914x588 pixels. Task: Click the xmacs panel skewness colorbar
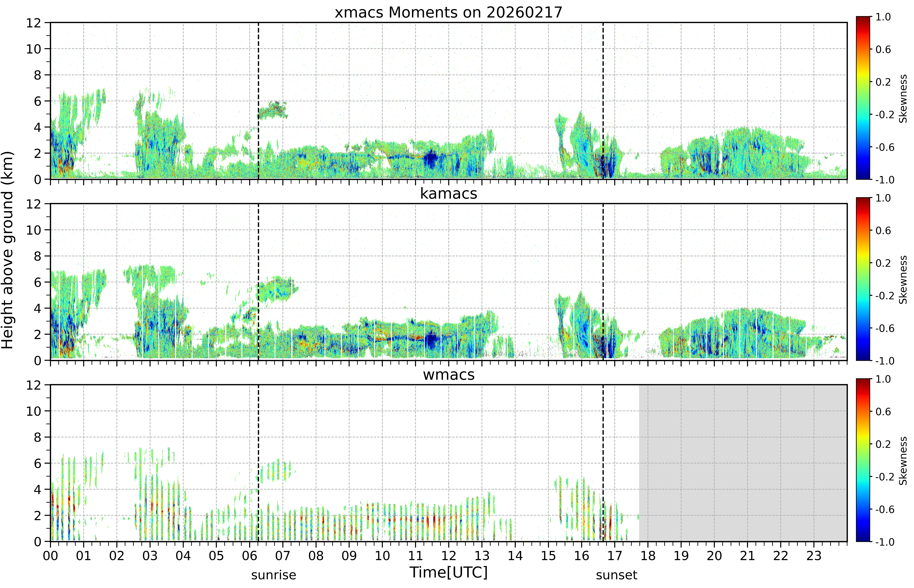pyautogui.click(x=863, y=98)
